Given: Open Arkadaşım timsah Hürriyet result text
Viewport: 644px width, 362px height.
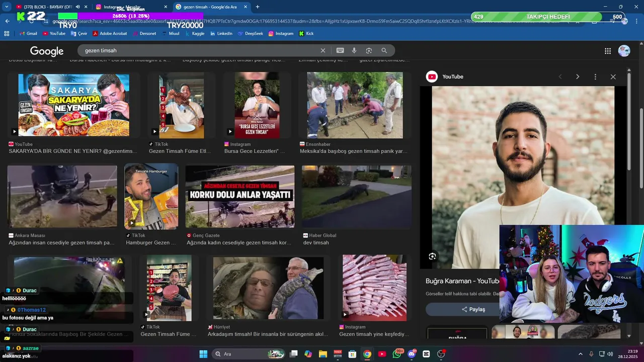Looking at the screenshot, I should tap(268, 334).
